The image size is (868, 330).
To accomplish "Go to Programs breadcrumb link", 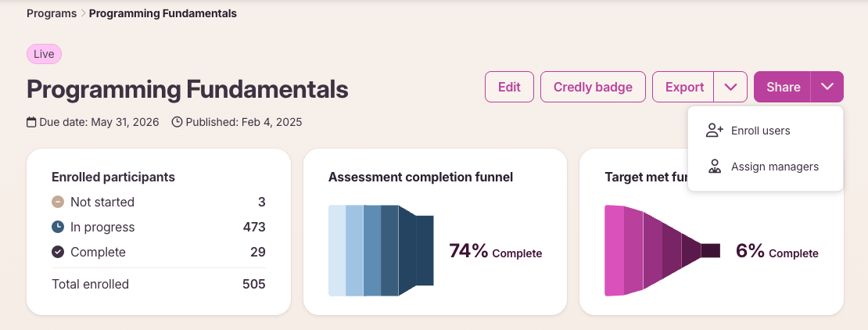I will (x=52, y=13).
